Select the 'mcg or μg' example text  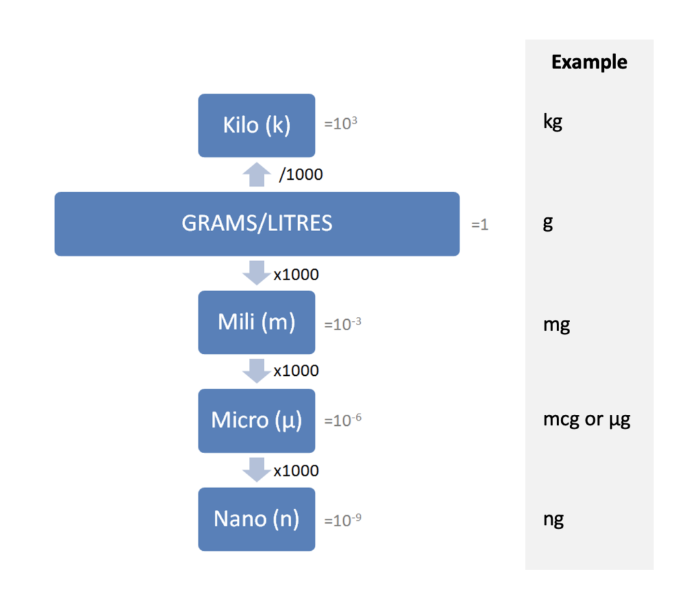[x=587, y=420]
